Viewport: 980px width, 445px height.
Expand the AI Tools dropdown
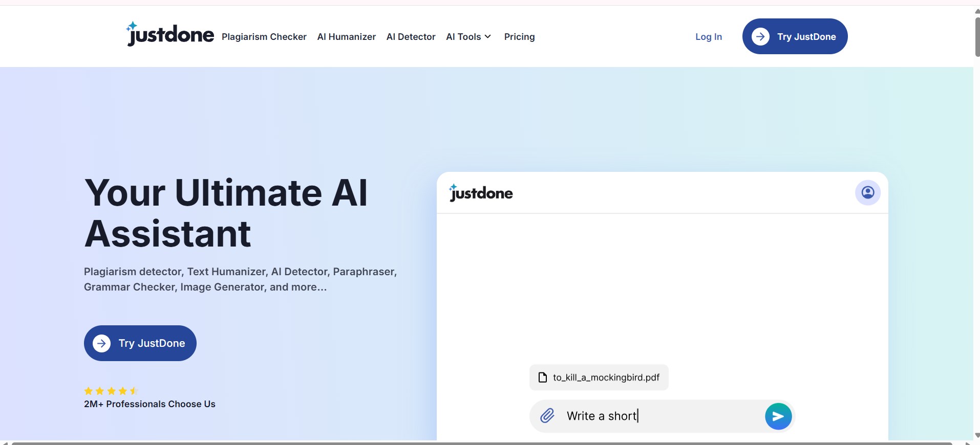click(468, 37)
